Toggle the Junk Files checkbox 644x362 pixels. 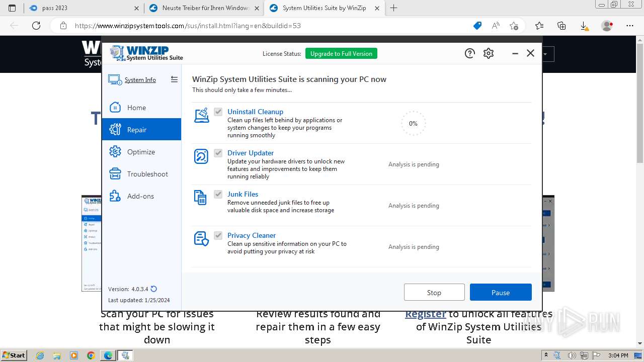218,194
